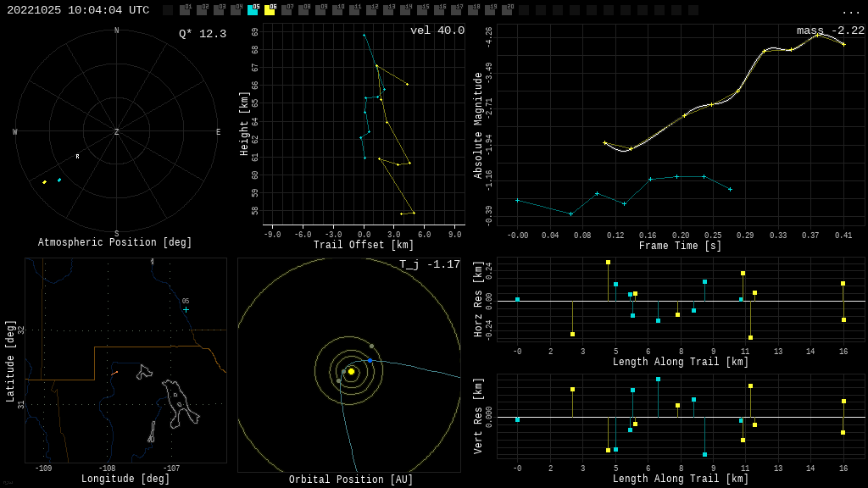Toggle the yellow station 06 indicator box
The height and width of the screenshot is (488, 868).
(x=270, y=10)
